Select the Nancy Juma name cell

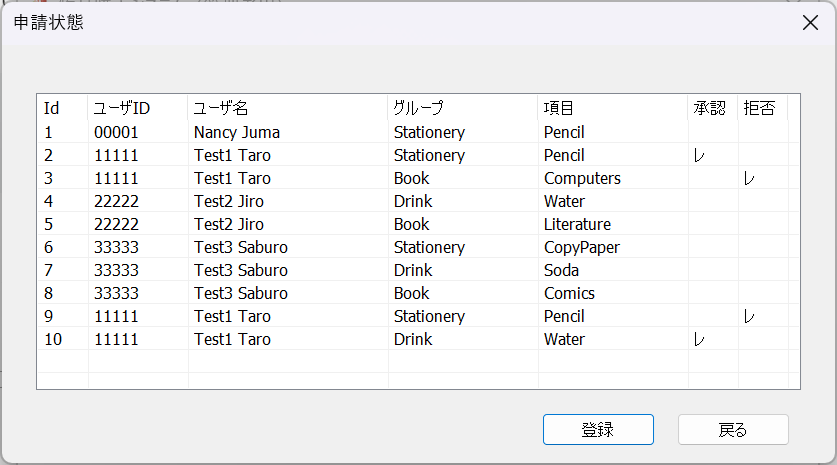tap(237, 132)
